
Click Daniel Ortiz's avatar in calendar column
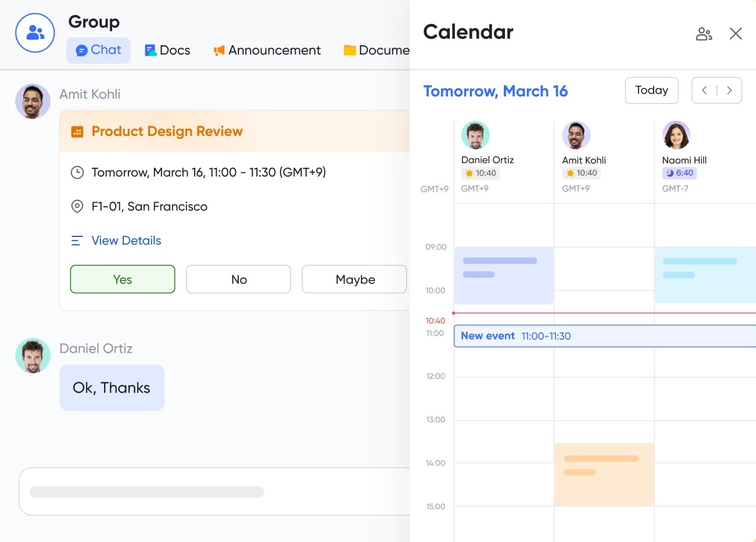coord(475,135)
